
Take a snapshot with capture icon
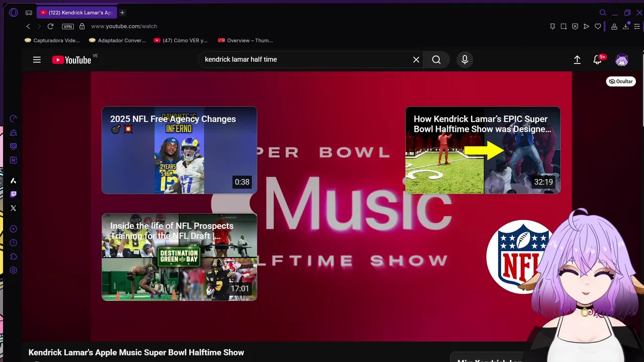[563, 26]
